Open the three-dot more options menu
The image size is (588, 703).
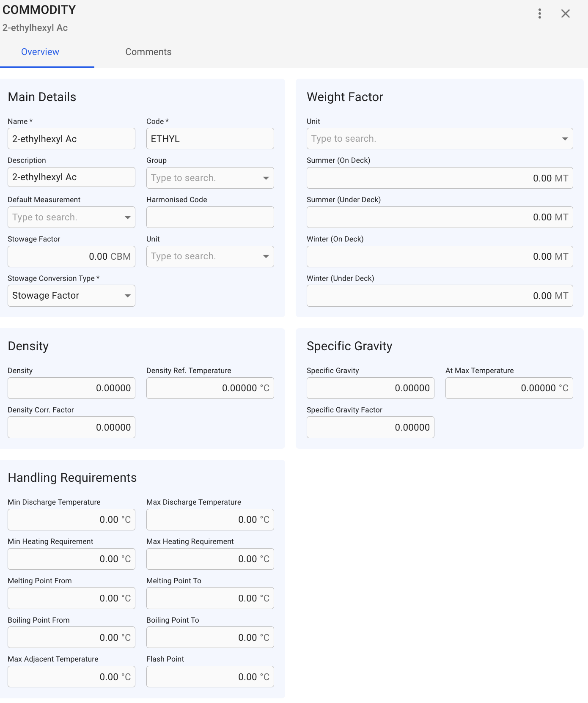(539, 14)
